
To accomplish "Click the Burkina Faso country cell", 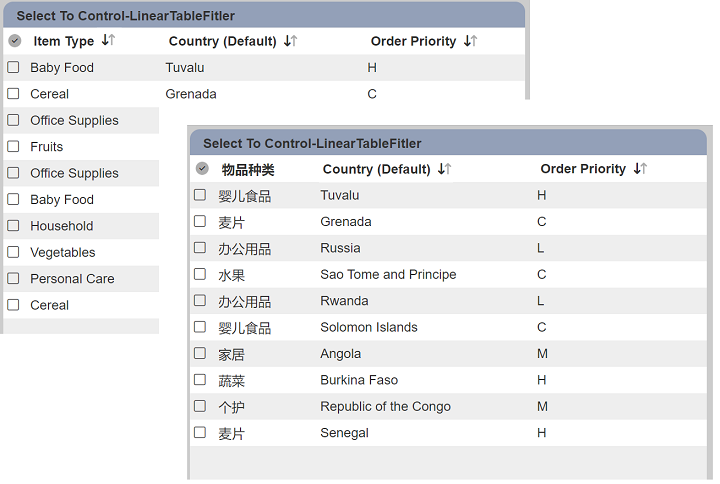I will click(359, 380).
